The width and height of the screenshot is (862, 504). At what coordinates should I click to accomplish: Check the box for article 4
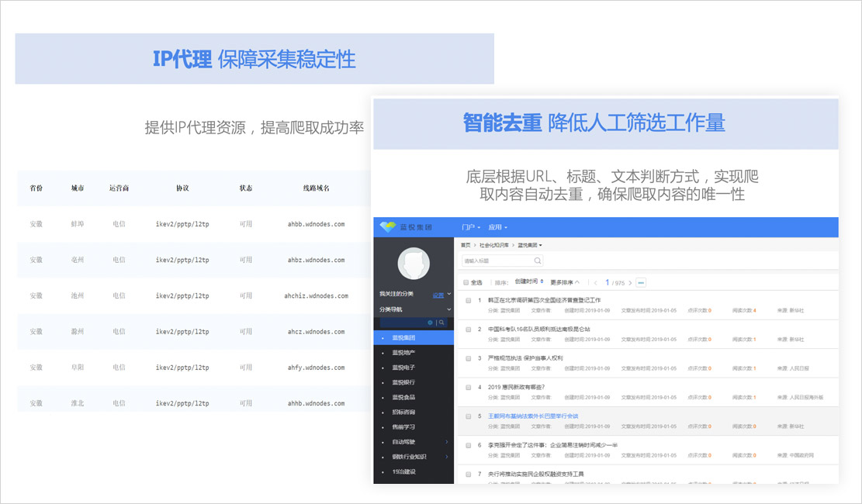tap(468, 387)
